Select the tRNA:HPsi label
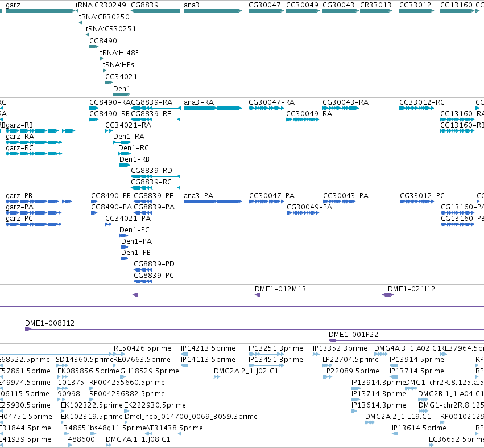This screenshot has width=484, height=448. (x=119, y=64)
